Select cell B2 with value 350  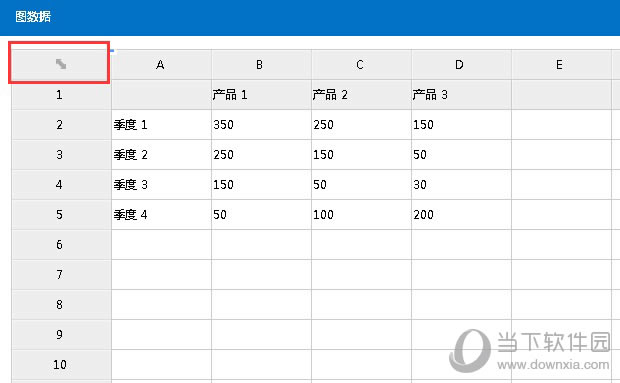pyautogui.click(x=261, y=125)
